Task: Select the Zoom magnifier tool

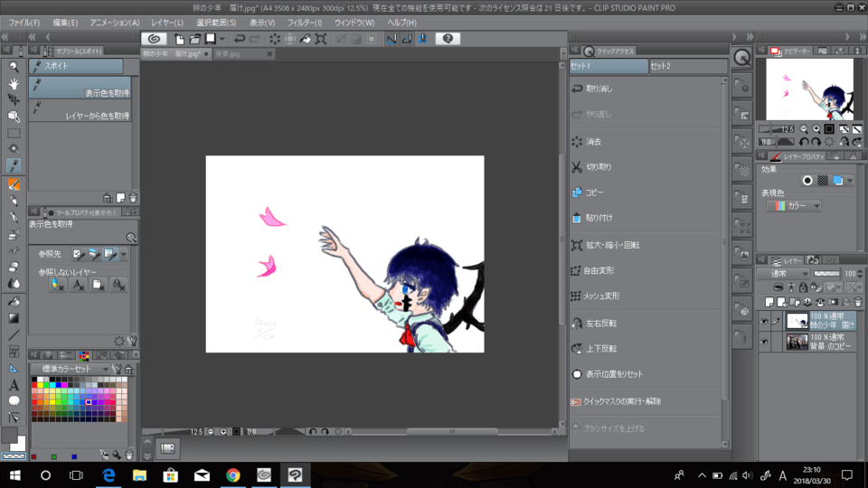Action: click(14, 67)
